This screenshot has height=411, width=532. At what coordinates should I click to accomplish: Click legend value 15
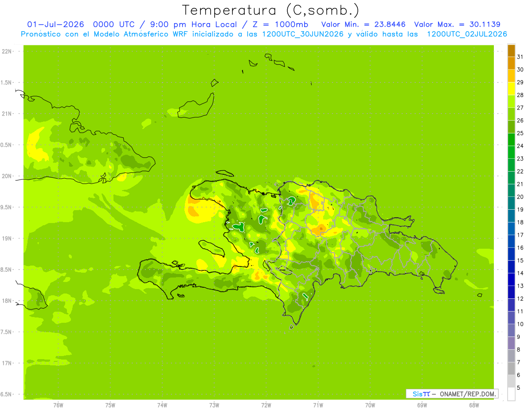pos(520,260)
